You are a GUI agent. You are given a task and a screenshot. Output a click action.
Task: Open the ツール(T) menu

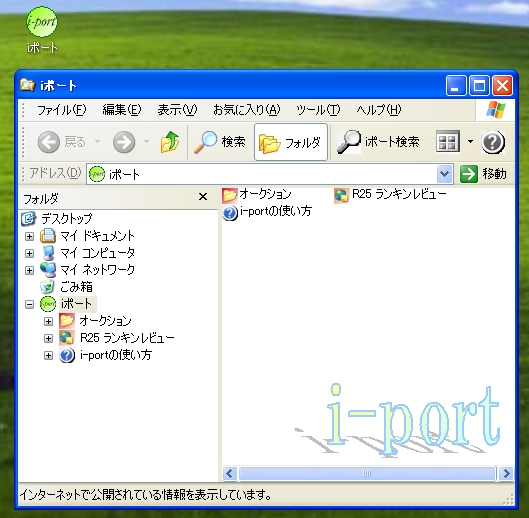click(x=318, y=110)
